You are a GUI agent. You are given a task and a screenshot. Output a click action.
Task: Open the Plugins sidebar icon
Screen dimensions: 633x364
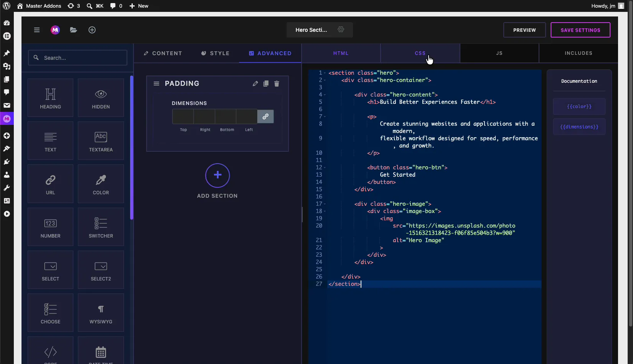click(7, 161)
